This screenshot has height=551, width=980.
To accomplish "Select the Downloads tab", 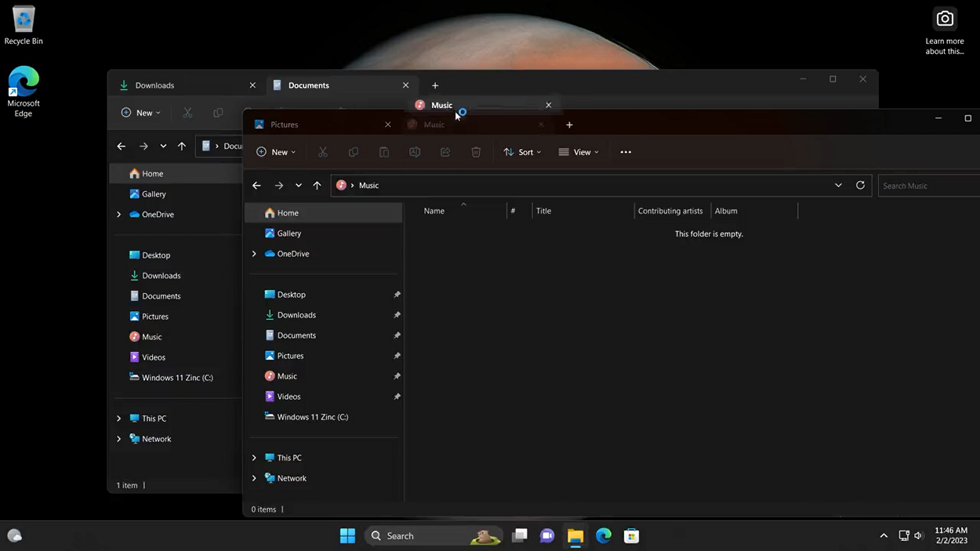I will point(154,85).
